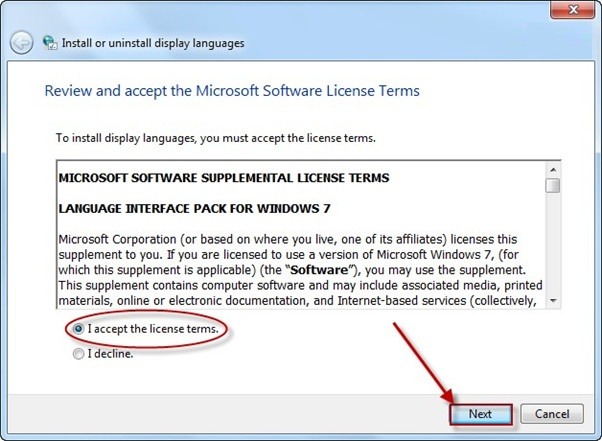Click 'LANGUAGE INTERFACE PACK FOR WINDOWS 7' line

point(194,208)
